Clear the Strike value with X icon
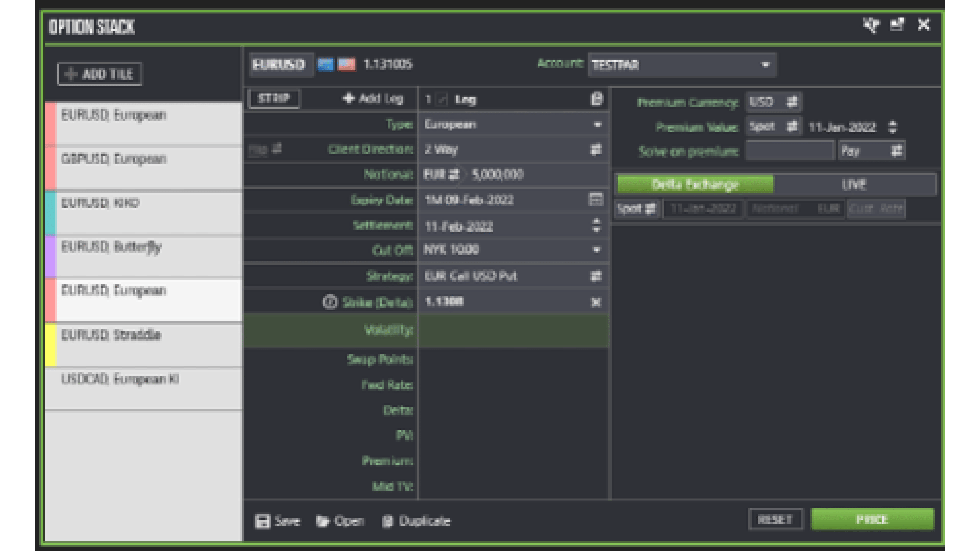Viewport: 980px width, 551px height. click(x=596, y=302)
